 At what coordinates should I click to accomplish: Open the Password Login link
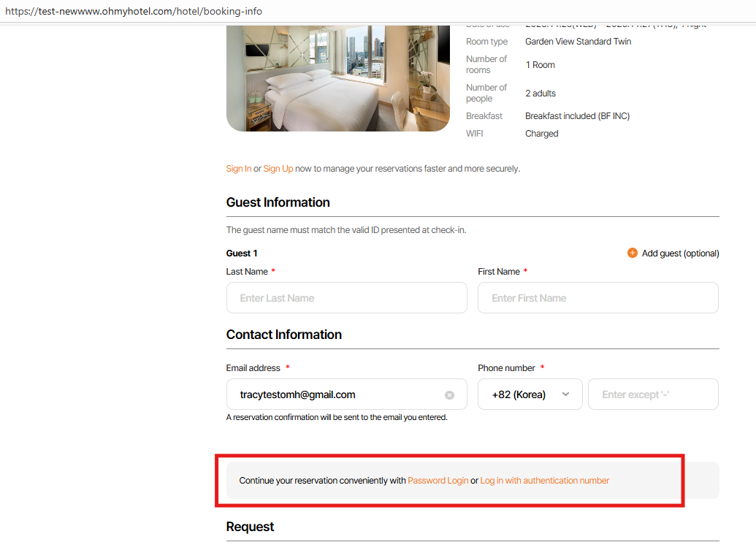tap(438, 481)
